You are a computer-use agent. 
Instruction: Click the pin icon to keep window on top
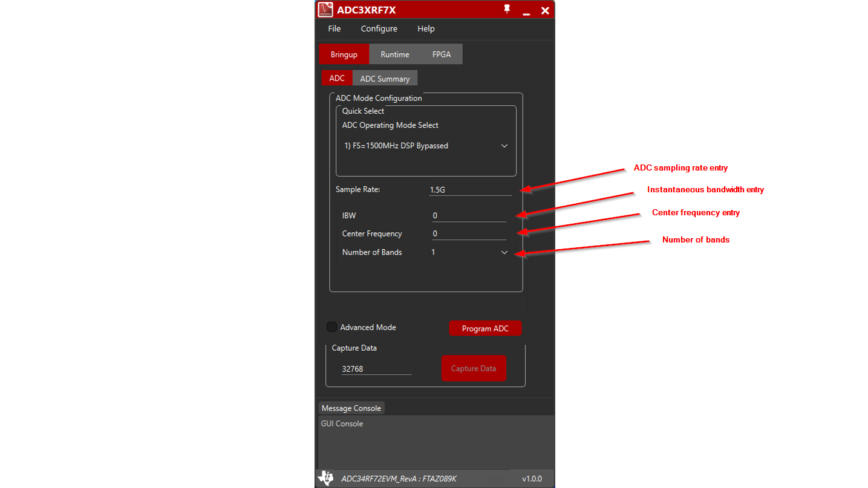(x=507, y=9)
